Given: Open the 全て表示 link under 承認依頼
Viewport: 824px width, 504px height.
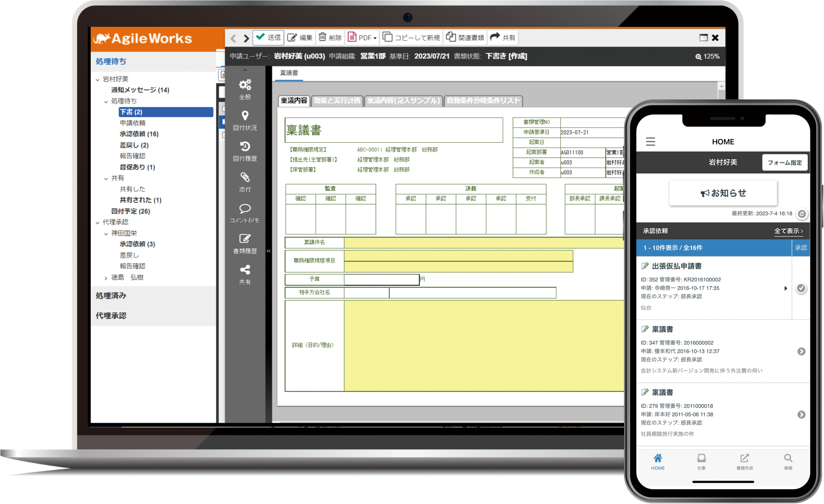Looking at the screenshot, I should tap(787, 231).
